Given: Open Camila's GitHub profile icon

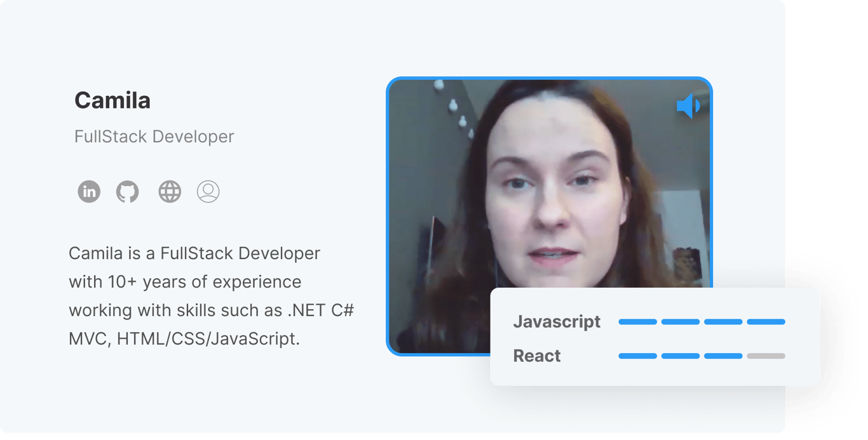Looking at the screenshot, I should pos(129,191).
